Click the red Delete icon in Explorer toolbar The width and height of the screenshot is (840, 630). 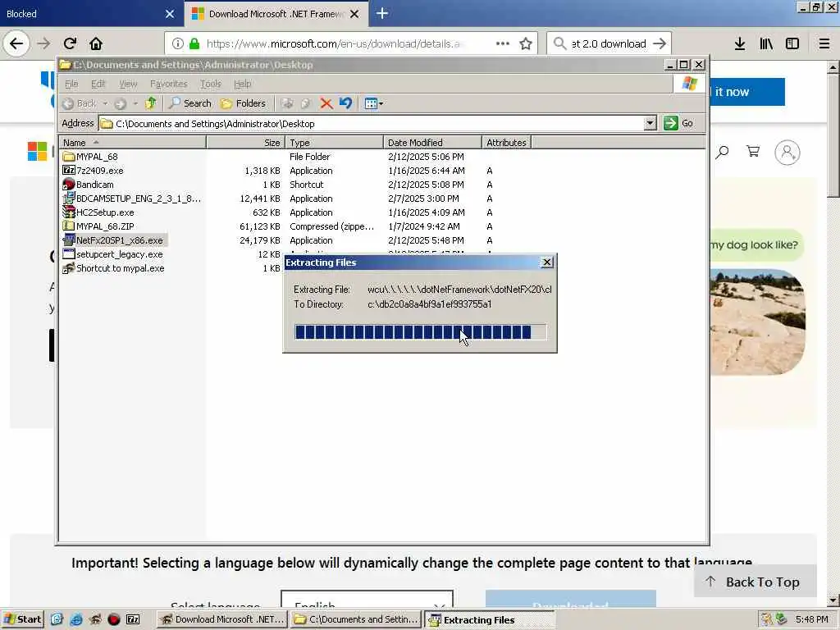click(x=326, y=103)
